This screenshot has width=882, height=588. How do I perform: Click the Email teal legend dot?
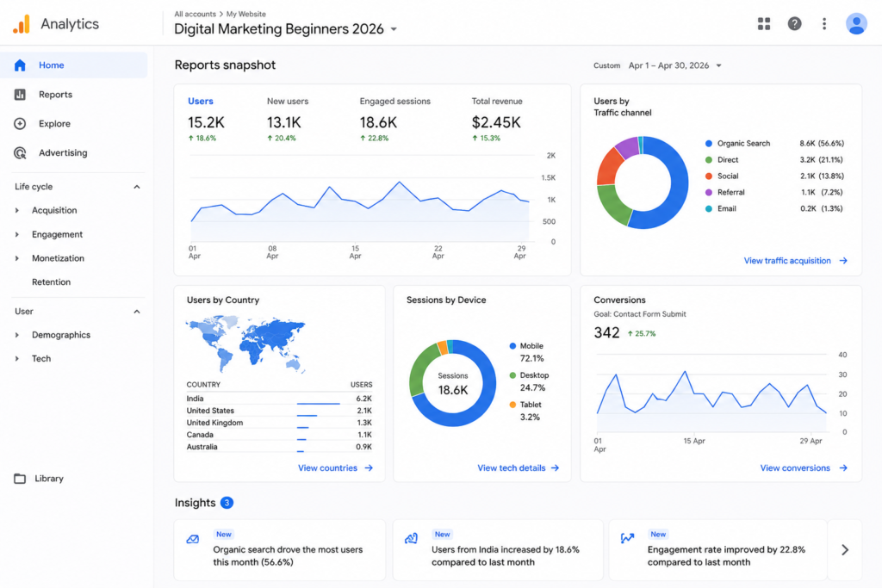pos(709,208)
